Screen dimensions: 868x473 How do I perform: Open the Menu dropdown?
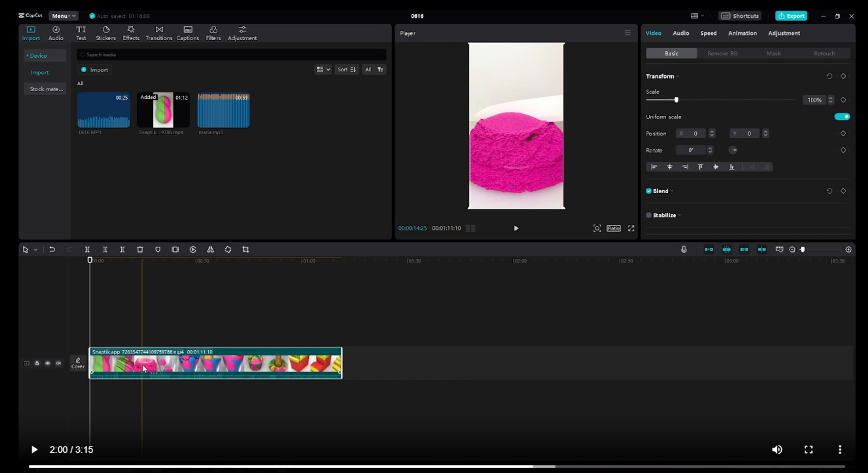pyautogui.click(x=63, y=16)
